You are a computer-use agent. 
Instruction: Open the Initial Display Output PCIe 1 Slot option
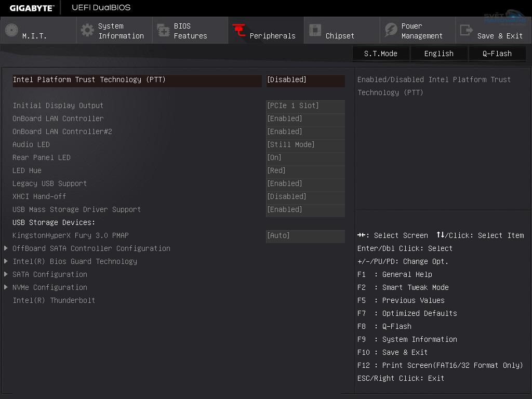305,106
